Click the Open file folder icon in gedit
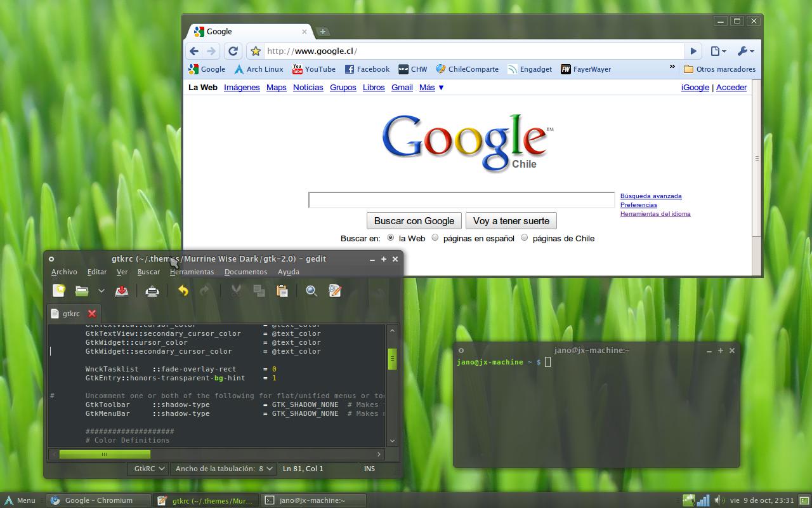The height and width of the screenshot is (508, 812). pos(82,290)
